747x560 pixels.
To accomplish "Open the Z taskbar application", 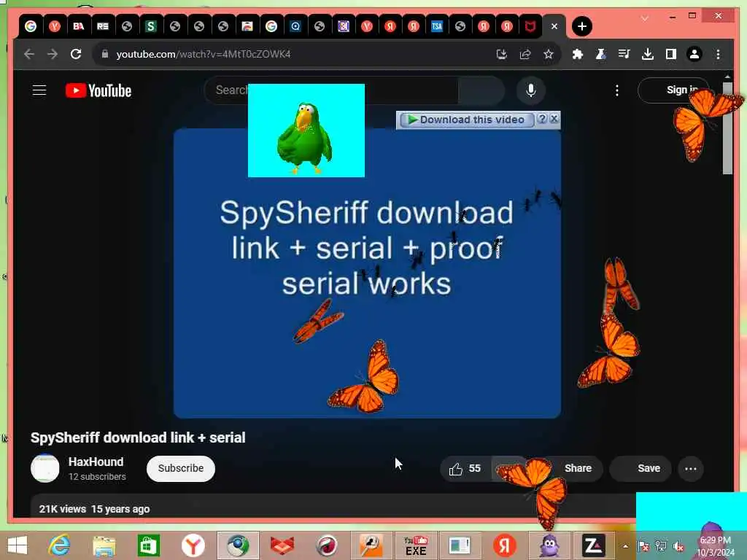I will (x=593, y=545).
